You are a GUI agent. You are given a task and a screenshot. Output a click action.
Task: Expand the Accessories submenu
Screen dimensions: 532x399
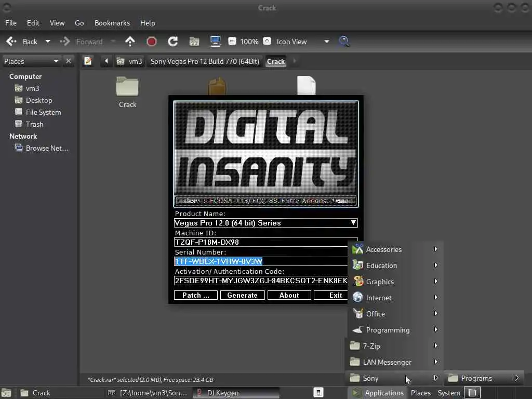tap(395, 249)
